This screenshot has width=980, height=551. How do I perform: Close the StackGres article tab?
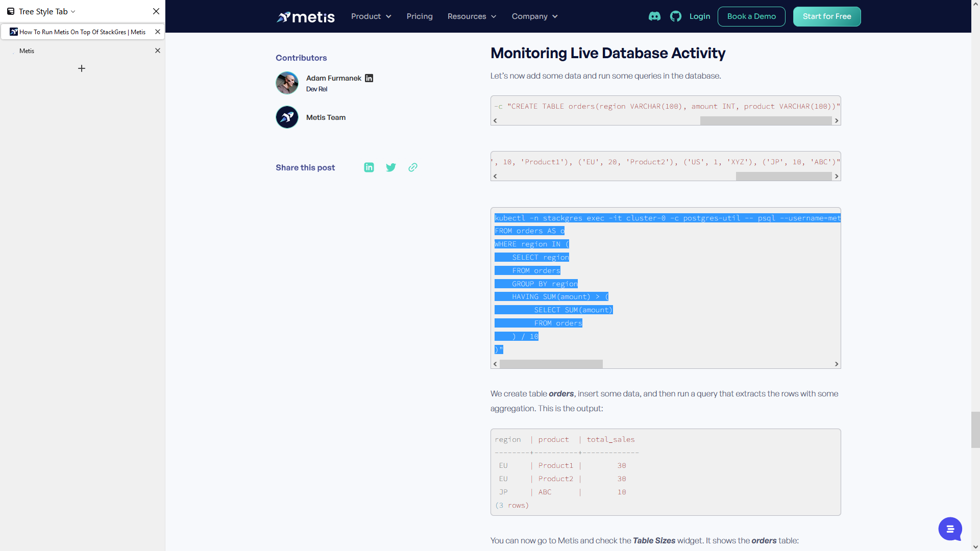pos(158,32)
